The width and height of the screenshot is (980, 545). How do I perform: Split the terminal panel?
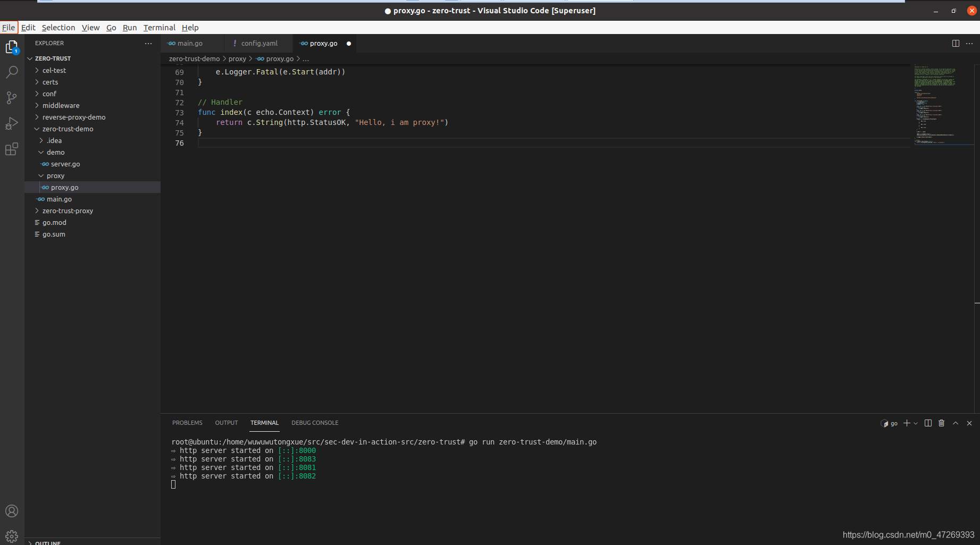(x=928, y=423)
